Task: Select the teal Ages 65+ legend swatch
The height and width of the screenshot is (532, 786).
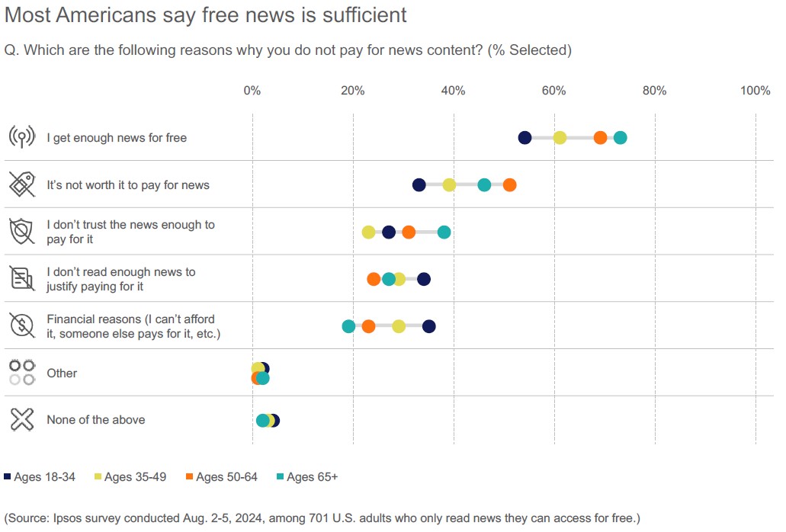Action: point(280,477)
